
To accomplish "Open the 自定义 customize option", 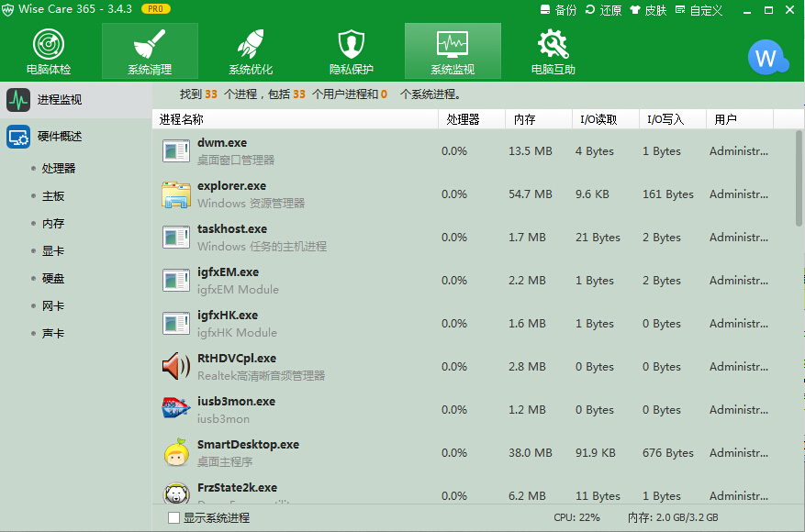I will pos(699,10).
